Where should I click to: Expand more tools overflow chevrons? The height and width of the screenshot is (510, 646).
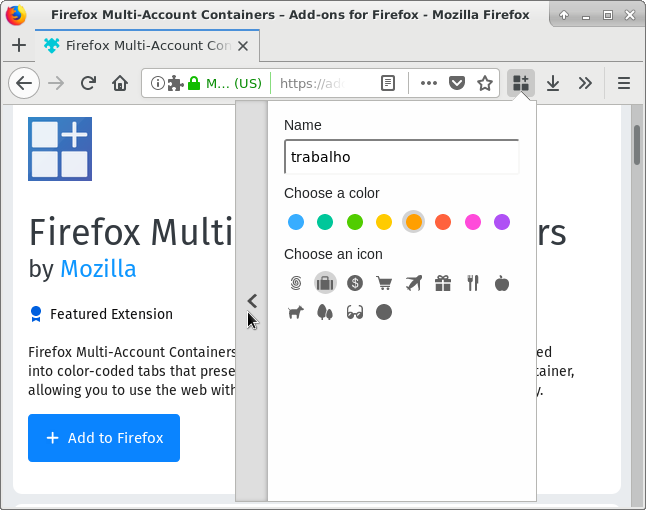[x=585, y=83]
